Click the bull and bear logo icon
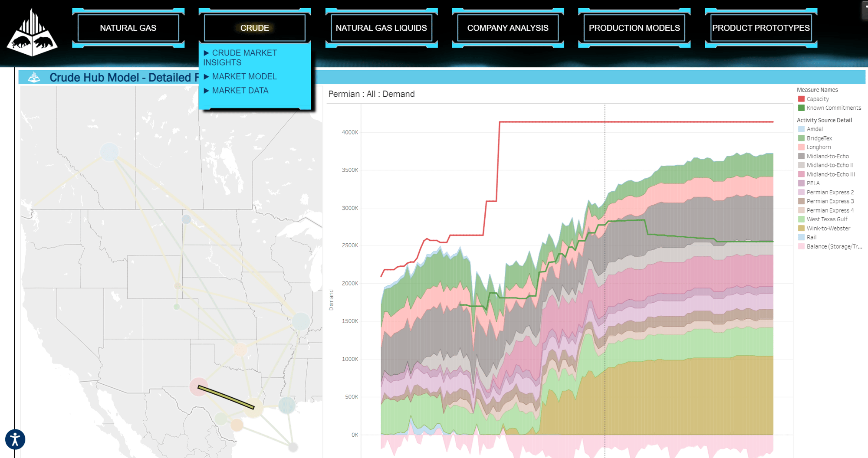The width and height of the screenshot is (868, 458). pos(32,33)
